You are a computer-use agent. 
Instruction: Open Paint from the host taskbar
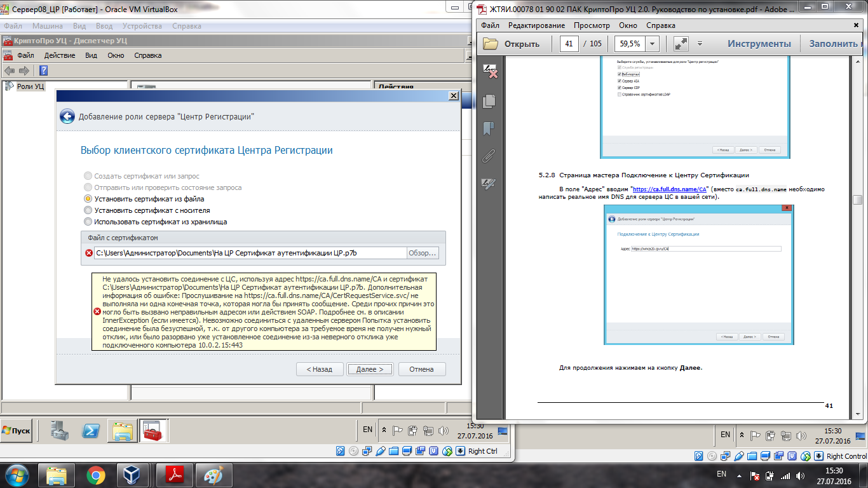click(x=214, y=475)
